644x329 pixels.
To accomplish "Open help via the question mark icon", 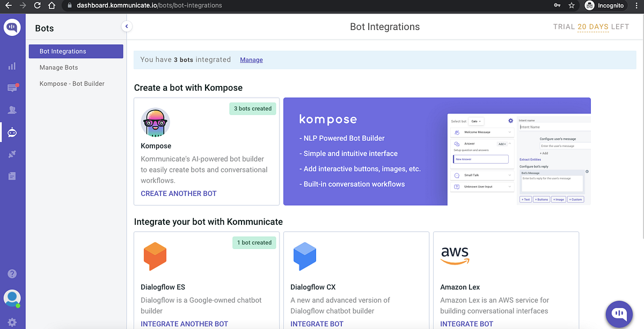I will click(12, 274).
